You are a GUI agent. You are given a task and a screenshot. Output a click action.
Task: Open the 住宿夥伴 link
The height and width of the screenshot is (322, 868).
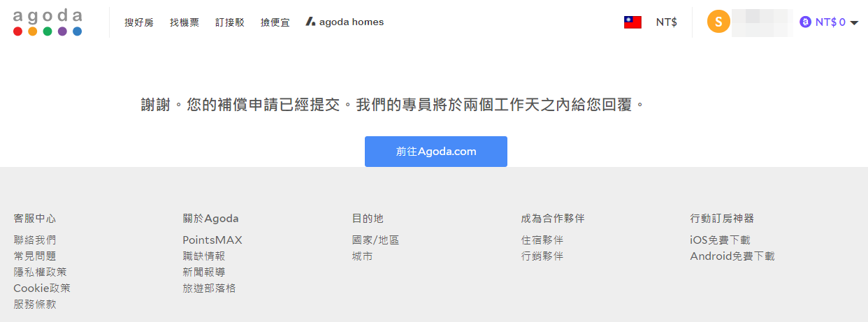(542, 240)
